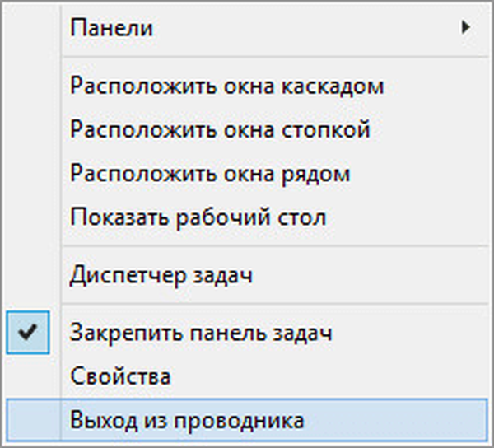The width and height of the screenshot is (494, 448).
Task: Toggle Закрепить панель задач option
Action: (x=201, y=334)
